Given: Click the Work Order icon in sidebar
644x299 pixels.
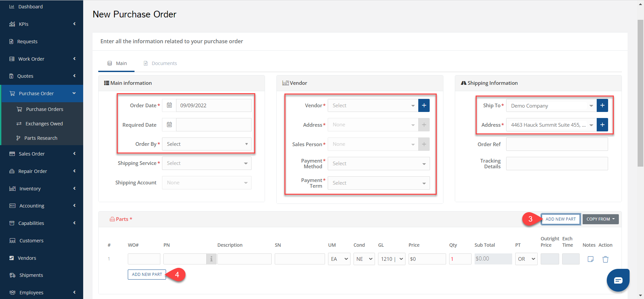Looking at the screenshot, I should pyautogui.click(x=12, y=59).
